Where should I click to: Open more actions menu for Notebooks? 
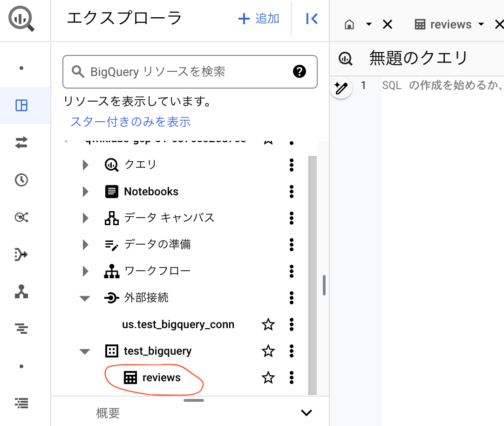292,192
